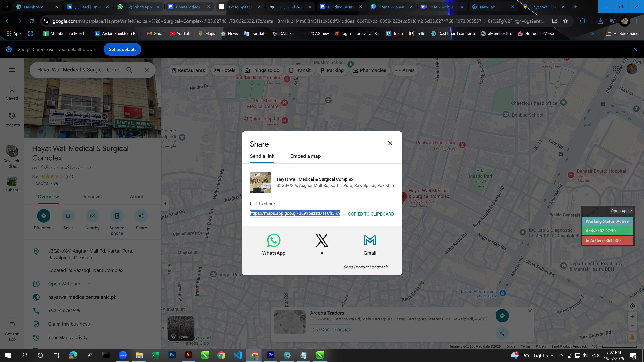Viewport: 644px width, 362px height.
Task: Set Chrome as default browser
Action: pos(122,49)
